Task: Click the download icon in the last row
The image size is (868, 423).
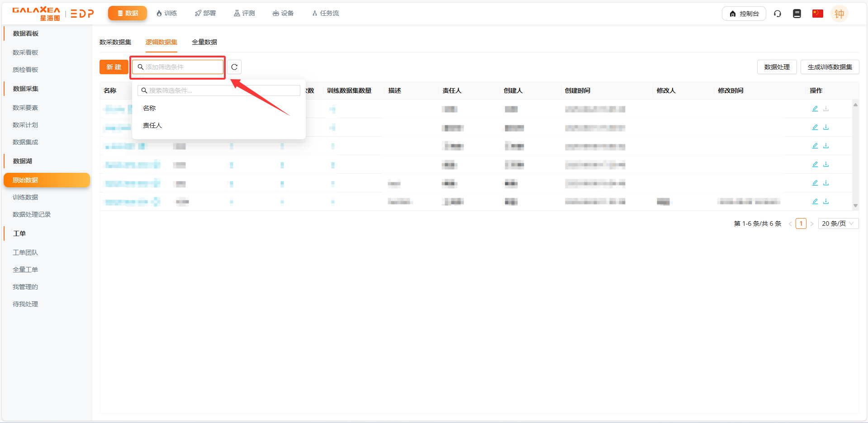Action: click(x=826, y=201)
